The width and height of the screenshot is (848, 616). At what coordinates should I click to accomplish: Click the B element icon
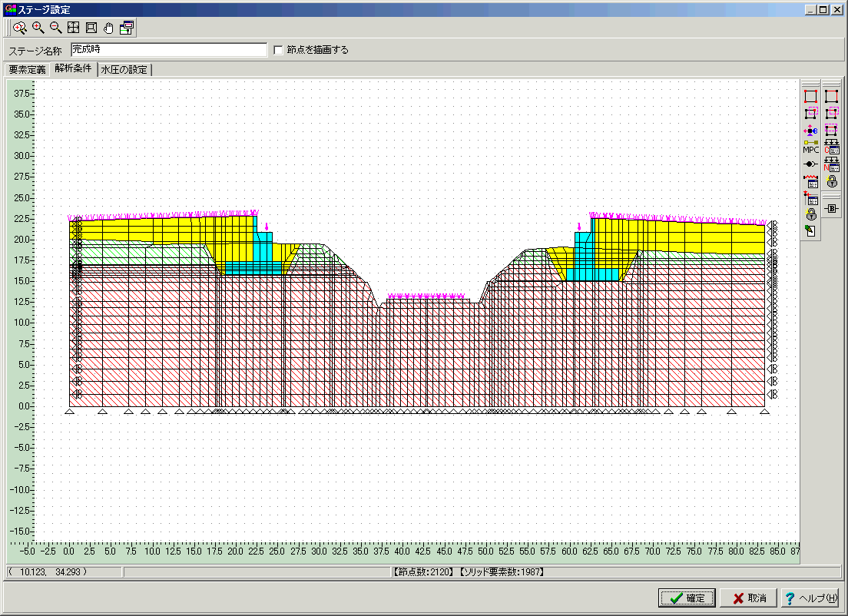click(x=831, y=208)
